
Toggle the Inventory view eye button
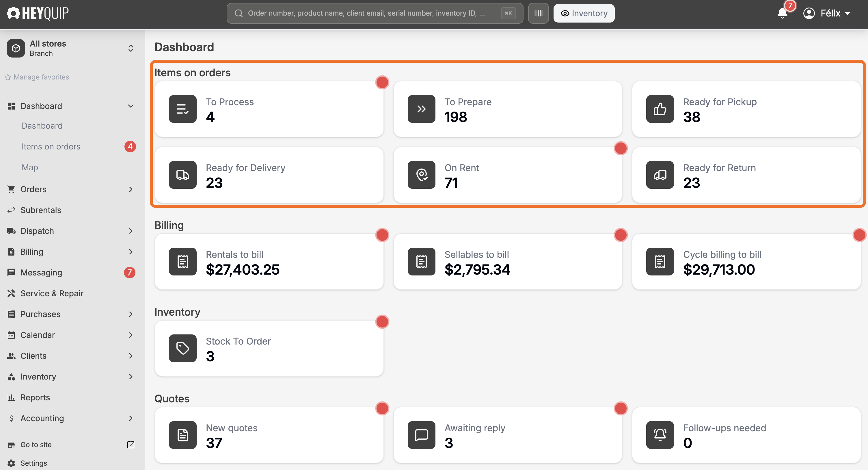(x=584, y=13)
